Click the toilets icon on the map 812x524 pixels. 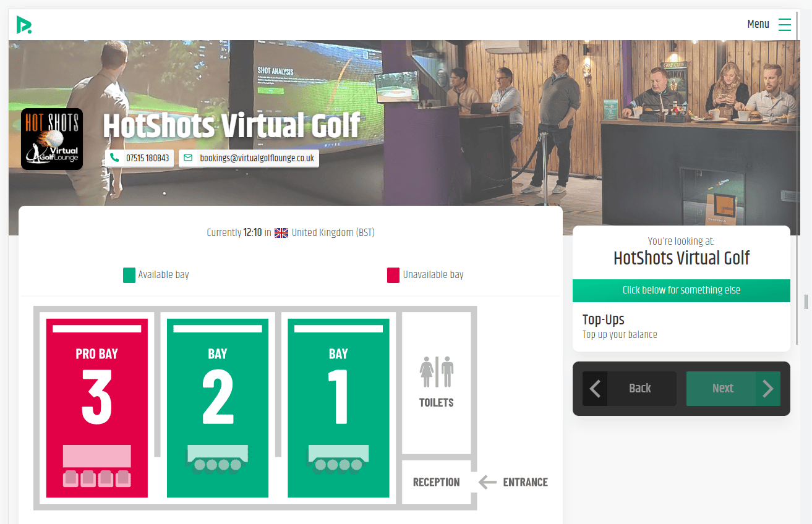point(437,372)
